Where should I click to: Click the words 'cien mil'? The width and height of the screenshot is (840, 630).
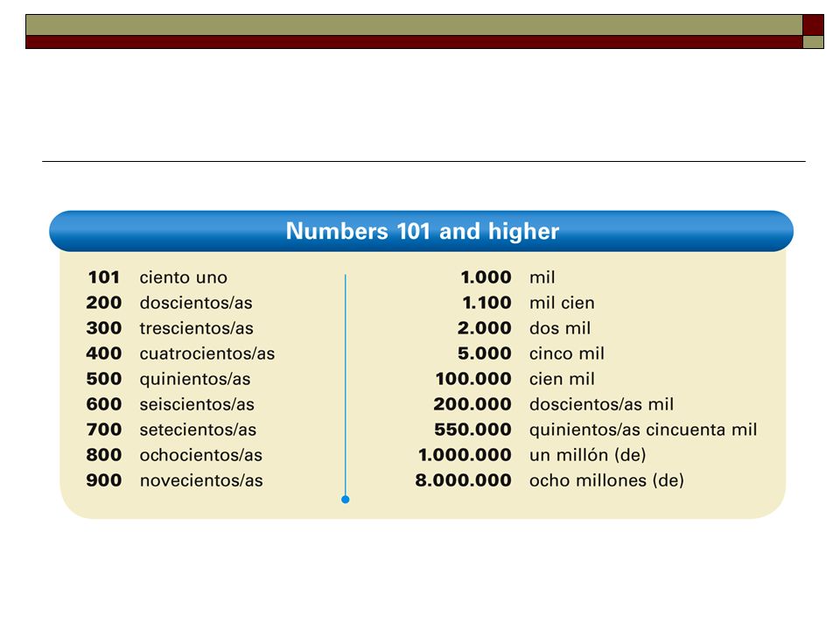[562, 379]
